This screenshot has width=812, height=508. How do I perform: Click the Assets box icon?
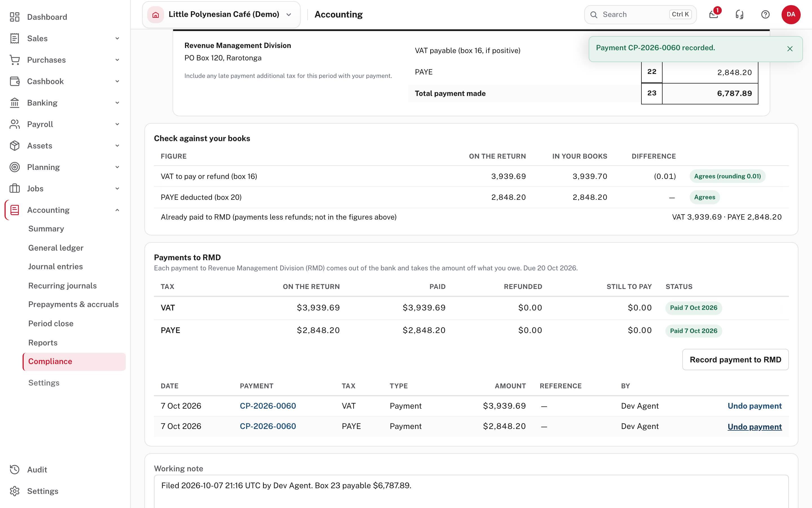point(14,146)
